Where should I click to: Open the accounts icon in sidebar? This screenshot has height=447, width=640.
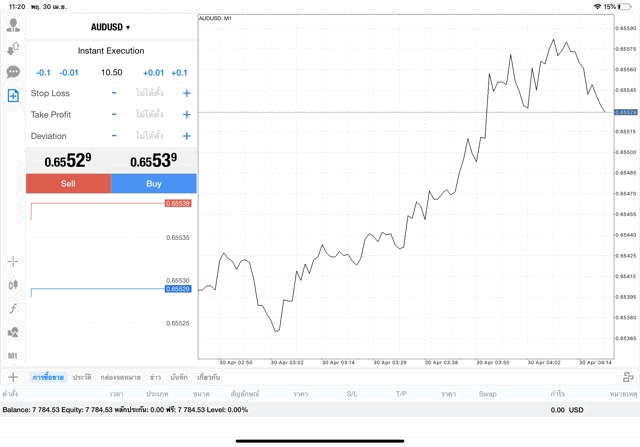coord(13,26)
